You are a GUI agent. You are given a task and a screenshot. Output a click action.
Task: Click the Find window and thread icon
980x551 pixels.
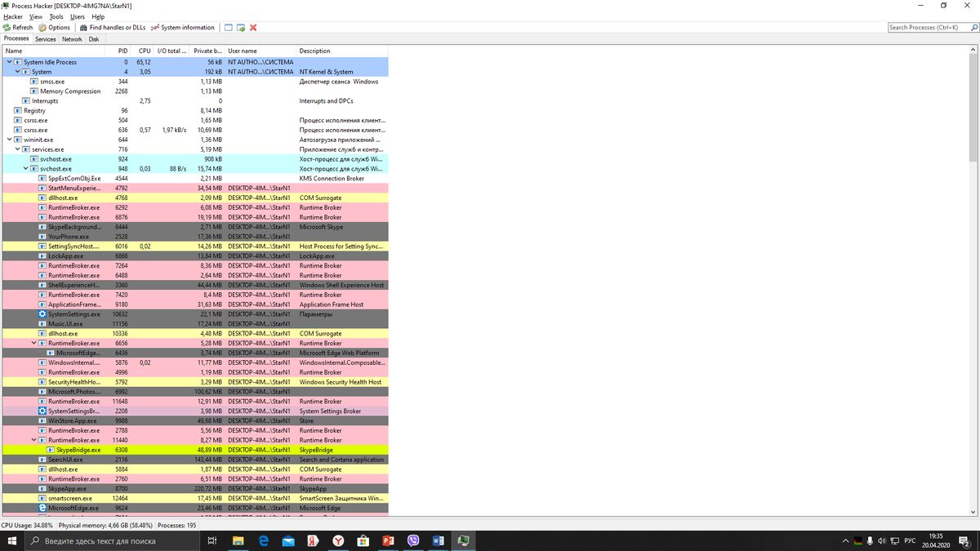tap(241, 27)
